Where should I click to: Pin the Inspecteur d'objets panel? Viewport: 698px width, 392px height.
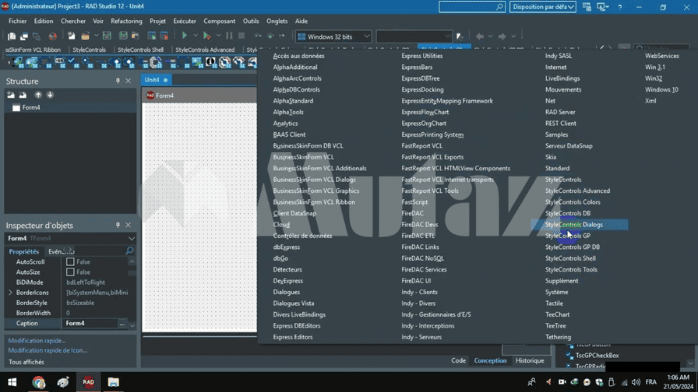coord(118,225)
